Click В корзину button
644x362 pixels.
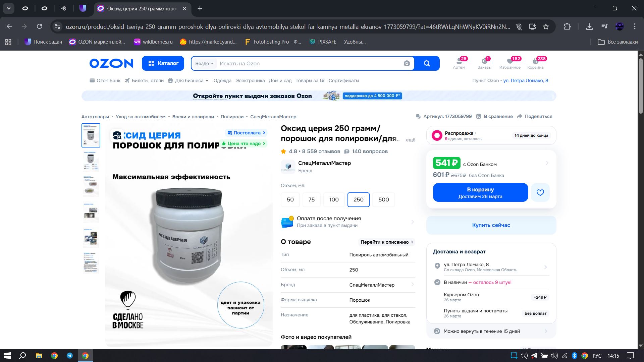[480, 192]
